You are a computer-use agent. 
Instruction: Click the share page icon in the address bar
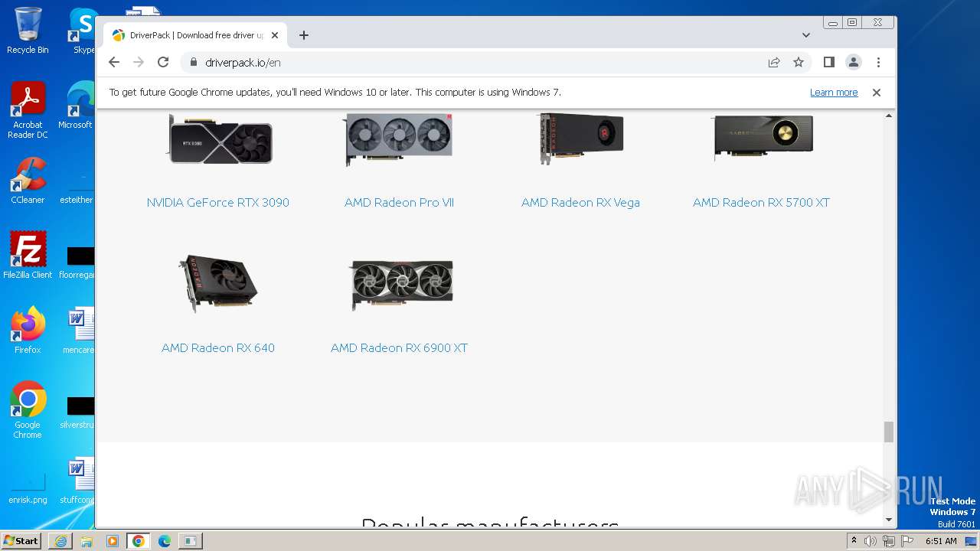pyautogui.click(x=774, y=62)
